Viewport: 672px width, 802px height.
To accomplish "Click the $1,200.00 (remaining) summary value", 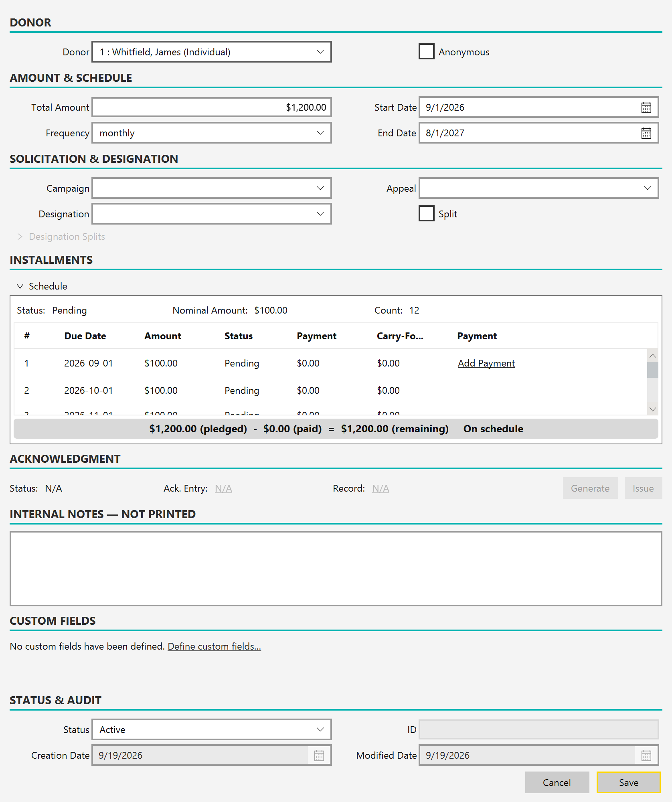I will coord(395,429).
